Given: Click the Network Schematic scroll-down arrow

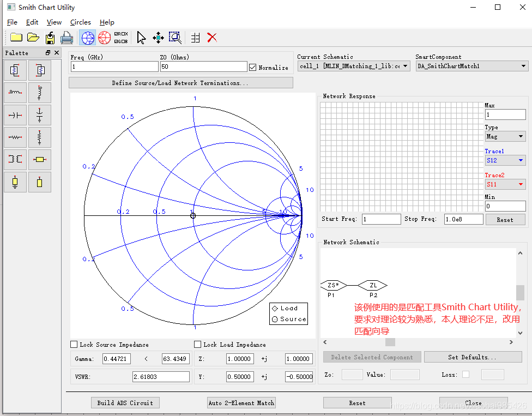Looking at the screenshot, I should 520,333.
